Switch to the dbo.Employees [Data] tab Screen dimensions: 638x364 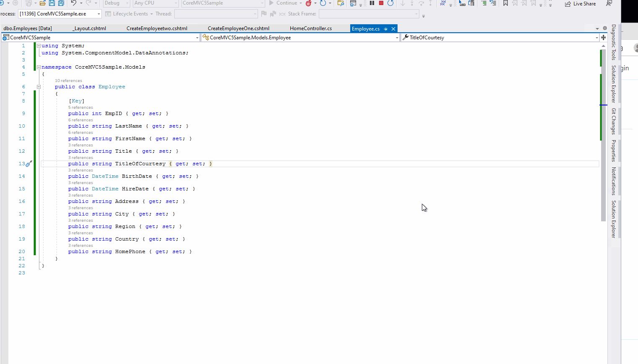pos(28,28)
